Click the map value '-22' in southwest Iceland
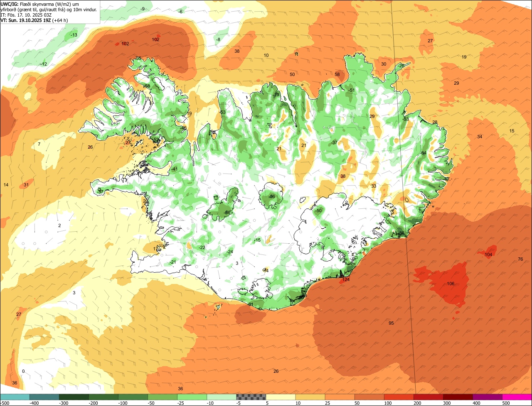 point(202,247)
